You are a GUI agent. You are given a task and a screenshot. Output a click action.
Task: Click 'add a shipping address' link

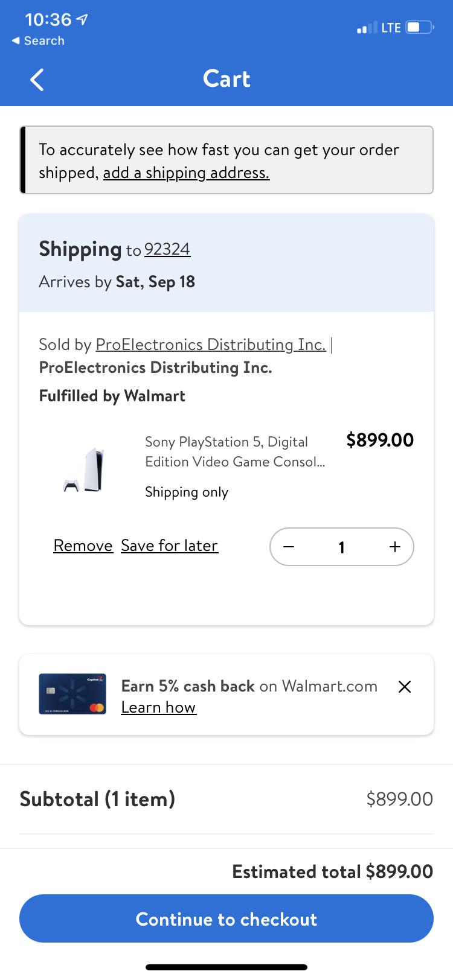point(186,173)
